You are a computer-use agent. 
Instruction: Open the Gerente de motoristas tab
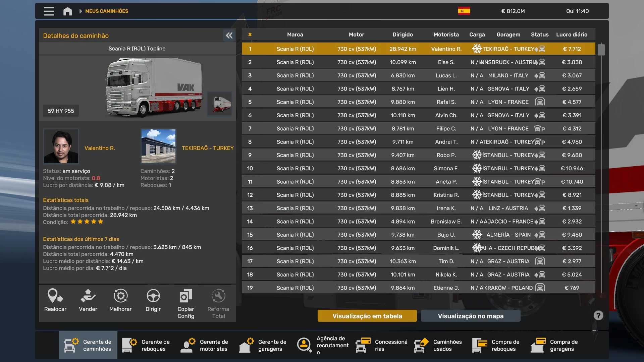click(205, 345)
